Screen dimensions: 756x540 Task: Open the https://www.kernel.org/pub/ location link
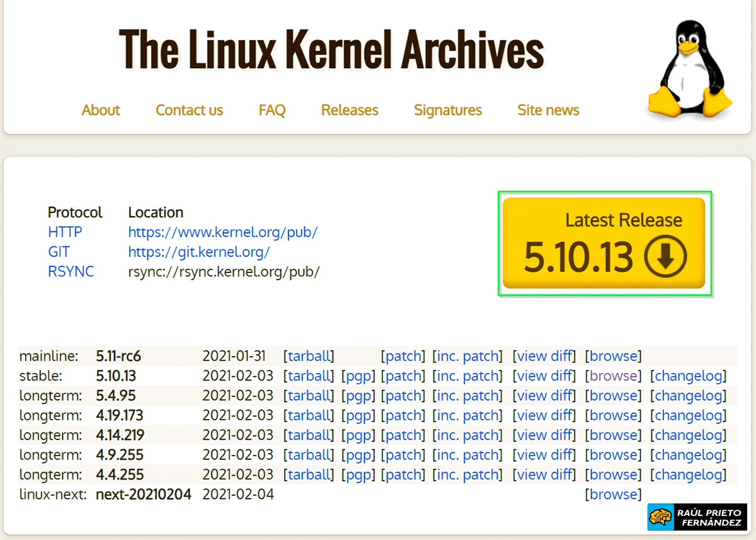tap(222, 232)
